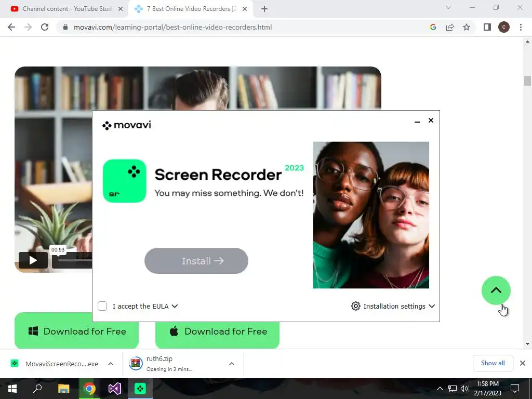Click the Movavi logo in installer
The height and width of the screenshot is (399, 532).
coord(127,125)
